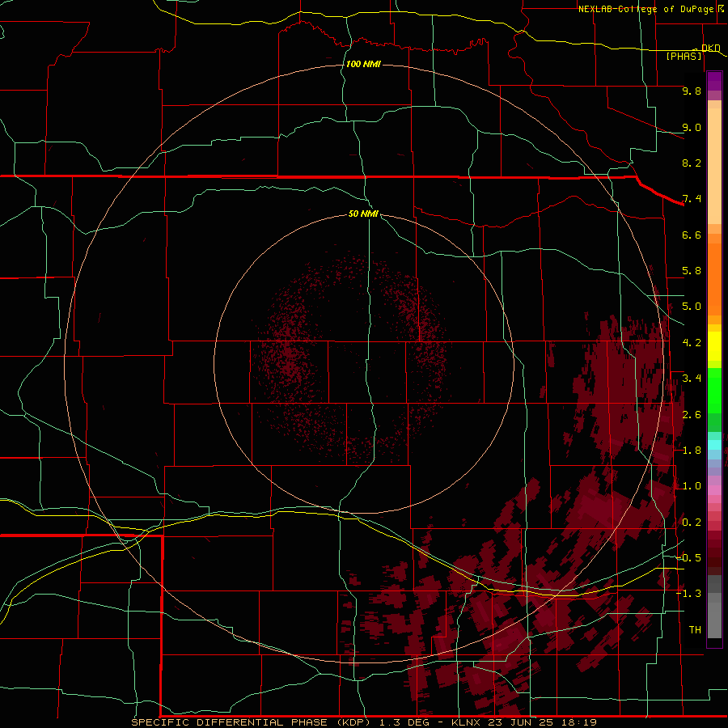Click the -0.5 value on the color scale
728x728 pixels.
pos(688,557)
